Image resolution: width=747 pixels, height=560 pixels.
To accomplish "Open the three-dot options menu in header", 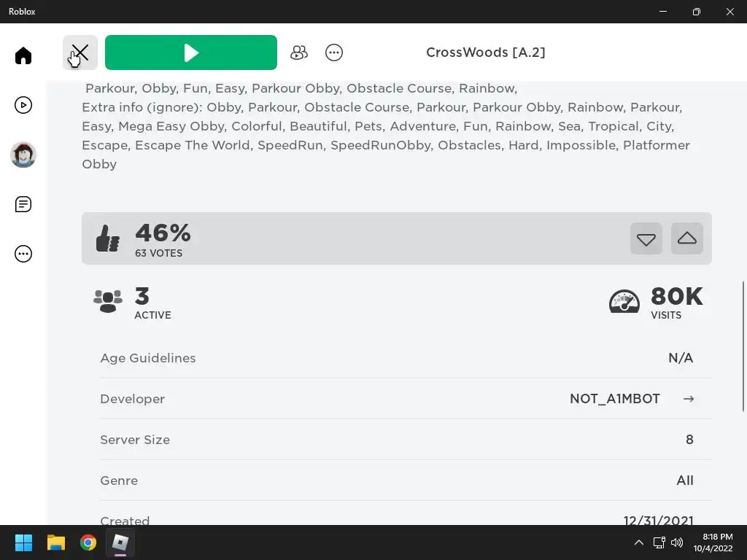I will pos(334,52).
